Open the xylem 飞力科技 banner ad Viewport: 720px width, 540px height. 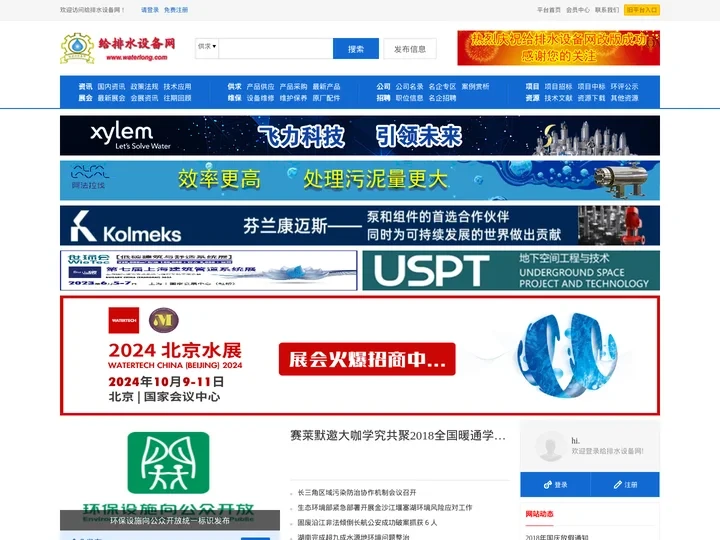[360, 135]
